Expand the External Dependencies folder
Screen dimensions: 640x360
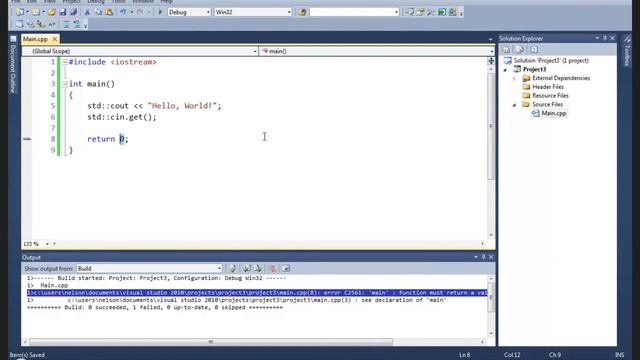[x=514, y=78]
